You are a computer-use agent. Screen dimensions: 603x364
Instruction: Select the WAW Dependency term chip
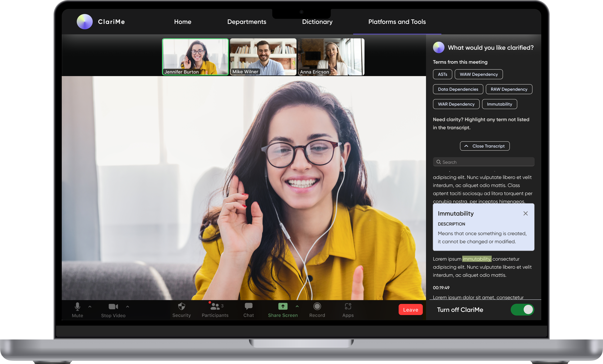tap(478, 74)
